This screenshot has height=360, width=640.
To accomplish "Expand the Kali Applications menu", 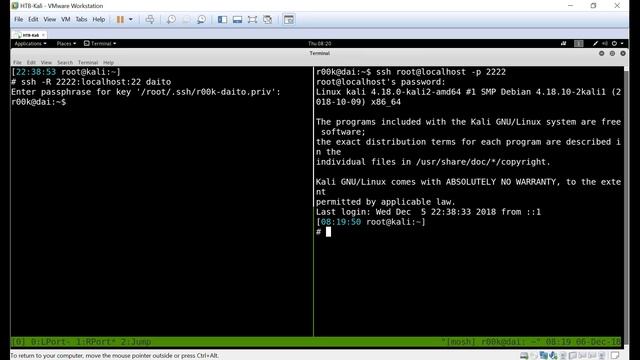I will click(30, 43).
